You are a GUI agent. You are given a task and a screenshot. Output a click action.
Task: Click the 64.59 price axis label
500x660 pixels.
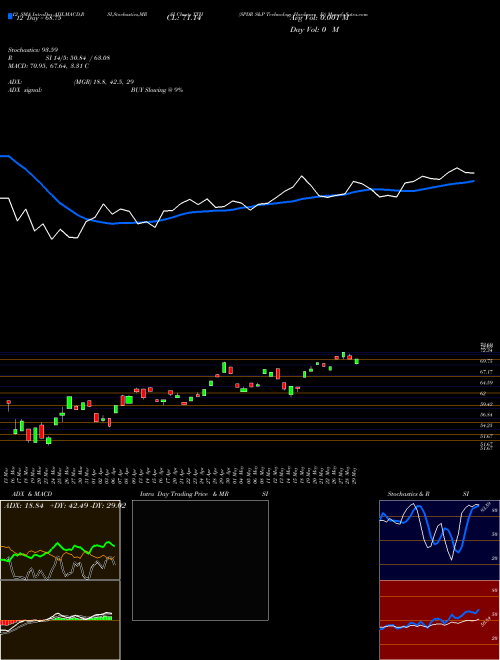486,383
